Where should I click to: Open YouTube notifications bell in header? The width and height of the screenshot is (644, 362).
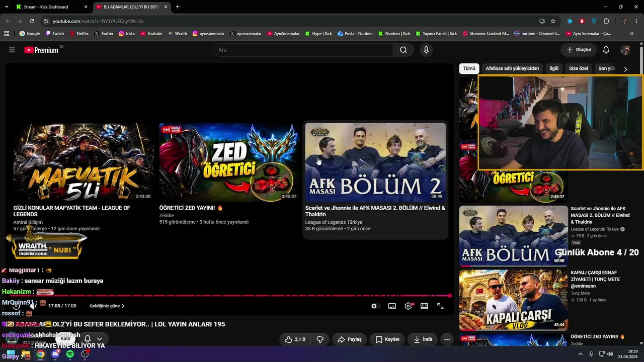pyautogui.click(x=606, y=50)
